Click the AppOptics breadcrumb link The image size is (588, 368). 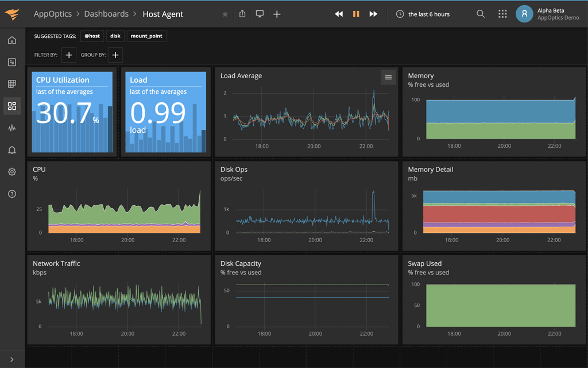[52, 14]
